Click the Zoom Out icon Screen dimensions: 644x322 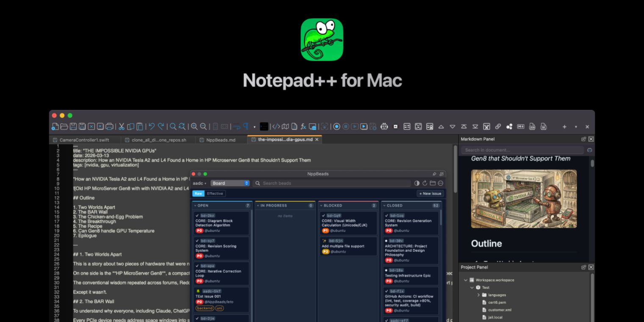tap(203, 126)
